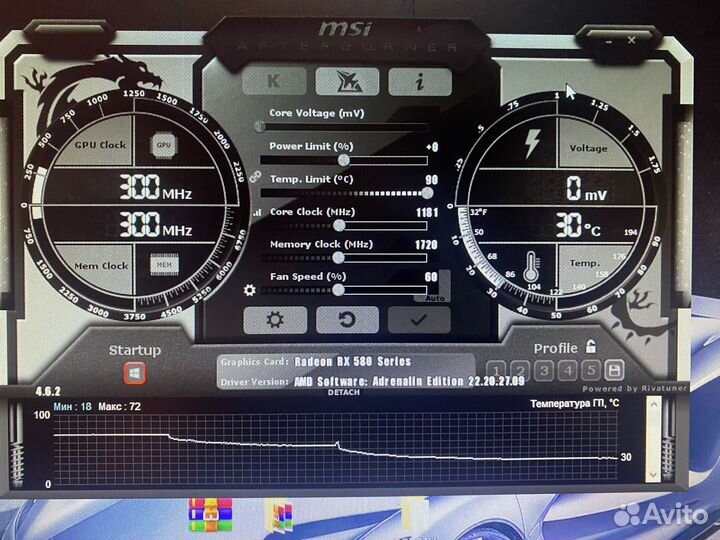Click the lightning bolt voltage icon
The width and height of the screenshot is (720, 540).
pos(533,143)
